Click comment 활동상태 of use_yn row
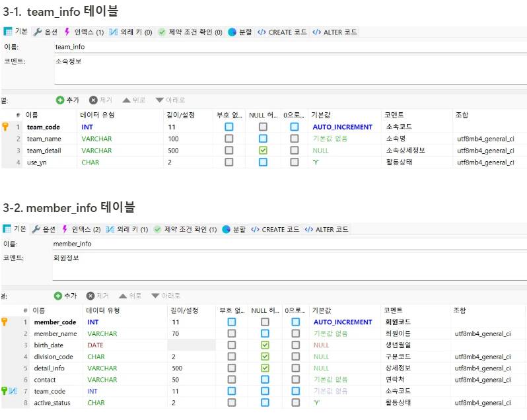This screenshot has height=420, width=527. pos(399,162)
